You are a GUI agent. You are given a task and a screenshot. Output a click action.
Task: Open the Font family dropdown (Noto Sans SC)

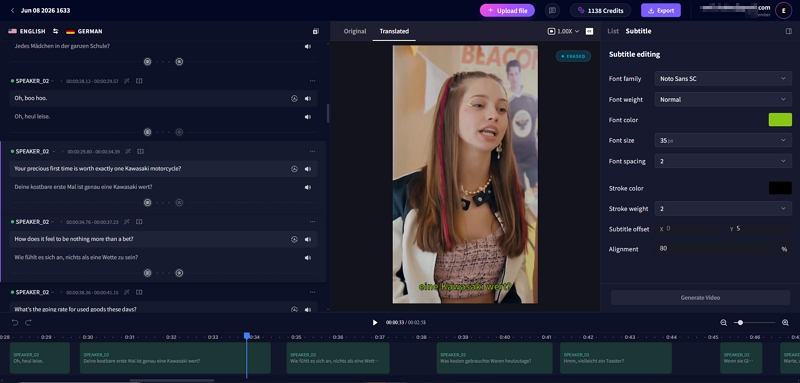[723, 79]
